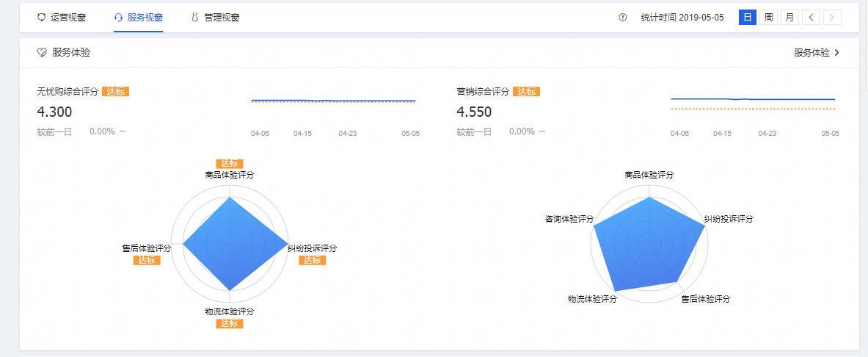Click the 运营视窗 tab icon
868x357 pixels.
click(x=41, y=17)
